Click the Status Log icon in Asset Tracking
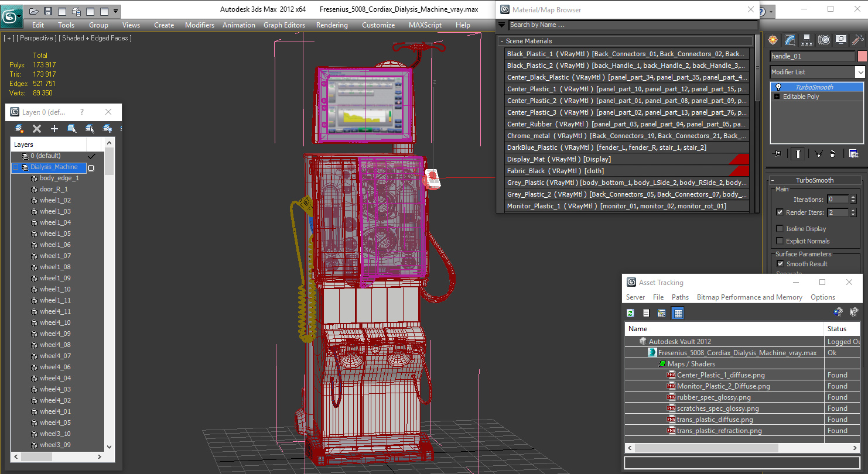The image size is (868, 474). coord(646,313)
